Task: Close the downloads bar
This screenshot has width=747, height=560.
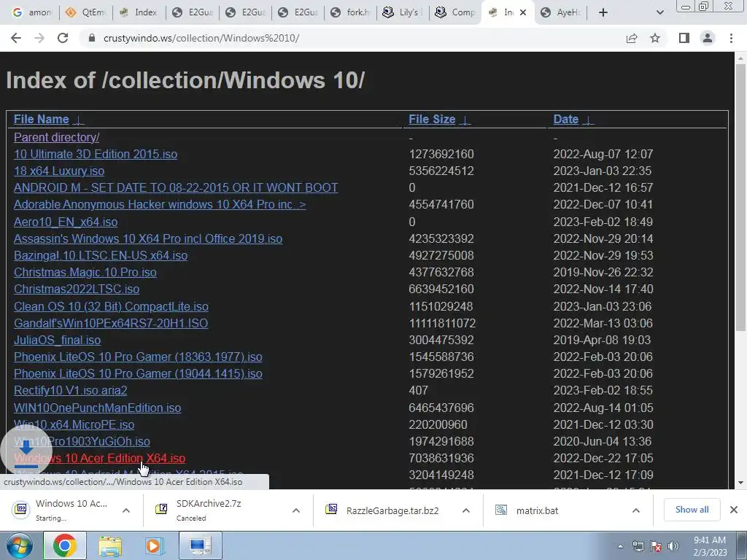Action: coord(734,510)
